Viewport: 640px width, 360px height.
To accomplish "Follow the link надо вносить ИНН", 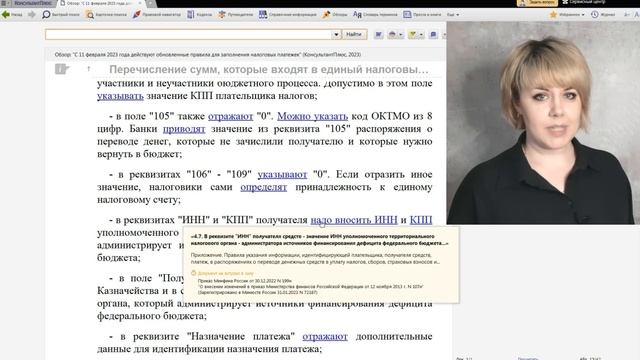I will [354, 220].
